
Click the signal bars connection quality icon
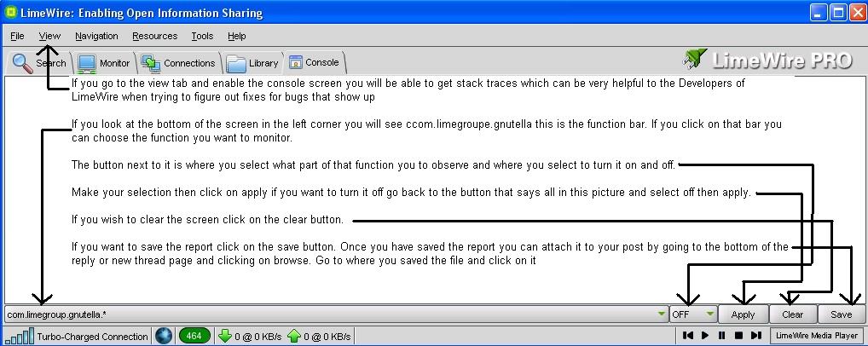[20, 336]
